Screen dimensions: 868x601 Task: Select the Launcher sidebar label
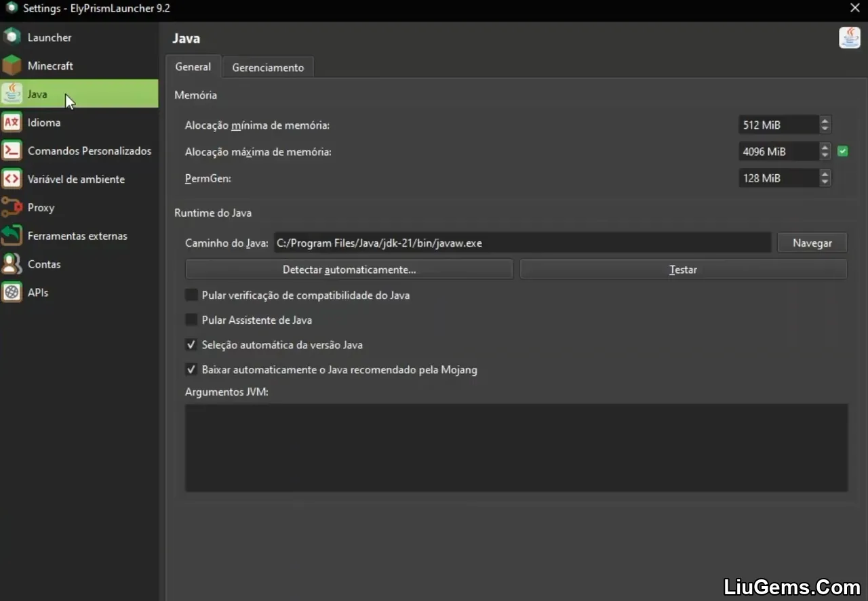(50, 37)
